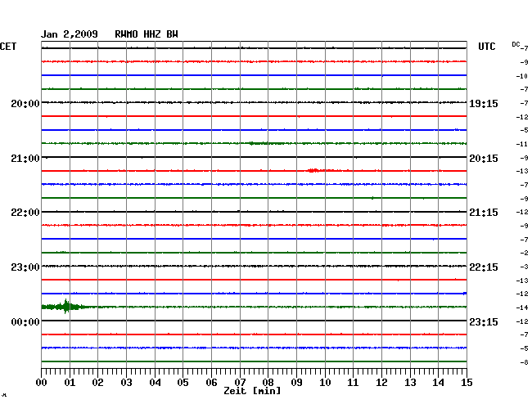The height and width of the screenshot is (404, 532).
Task: Select the DC offset value "-3"
Action: click(524, 267)
